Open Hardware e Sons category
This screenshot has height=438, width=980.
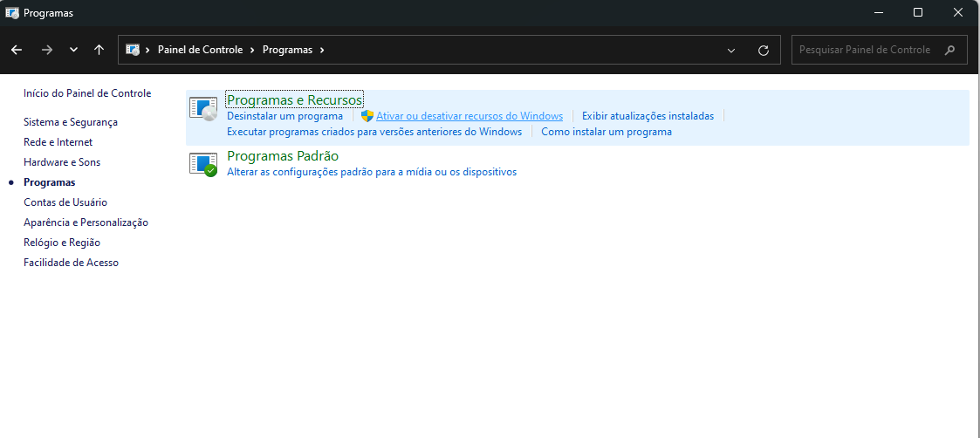pyautogui.click(x=62, y=161)
